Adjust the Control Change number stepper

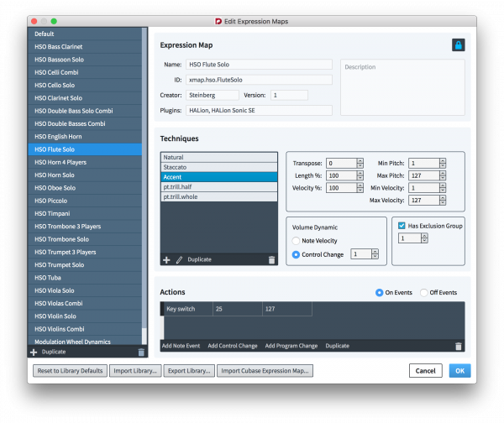375,254
